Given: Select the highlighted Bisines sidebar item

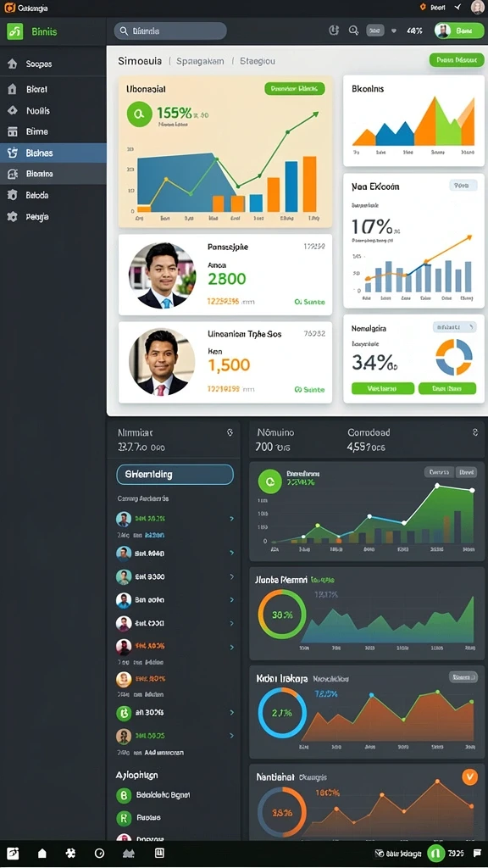Looking at the screenshot, I should click(x=53, y=153).
